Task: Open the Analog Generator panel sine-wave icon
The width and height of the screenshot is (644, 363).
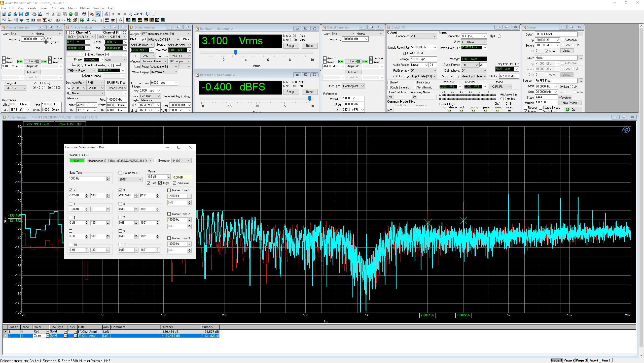Action: pyautogui.click(x=4, y=20)
